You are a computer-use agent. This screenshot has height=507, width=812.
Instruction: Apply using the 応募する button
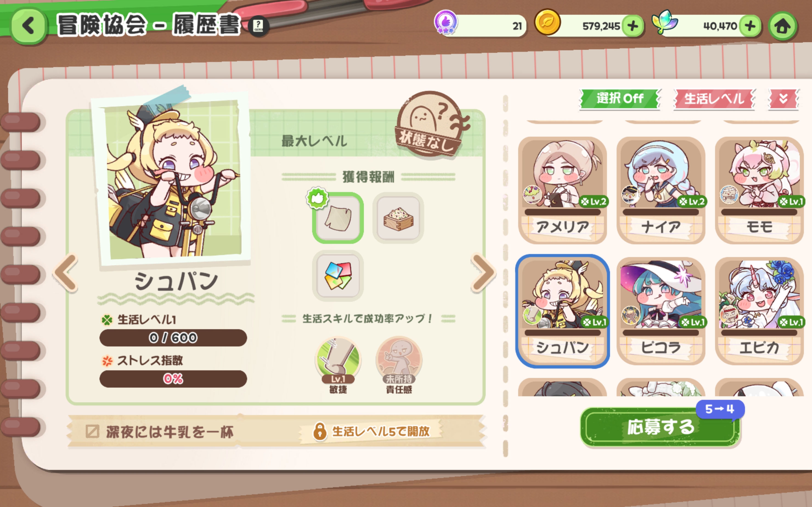[x=660, y=427]
